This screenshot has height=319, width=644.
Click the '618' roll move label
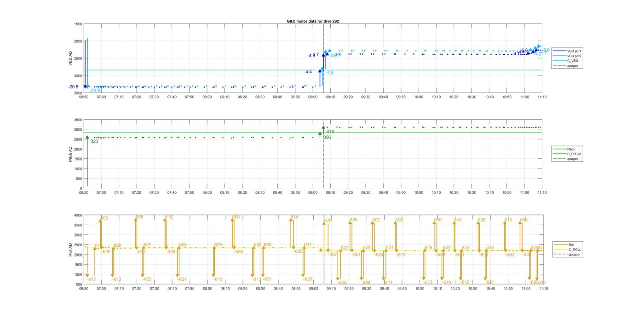(x=429, y=248)
